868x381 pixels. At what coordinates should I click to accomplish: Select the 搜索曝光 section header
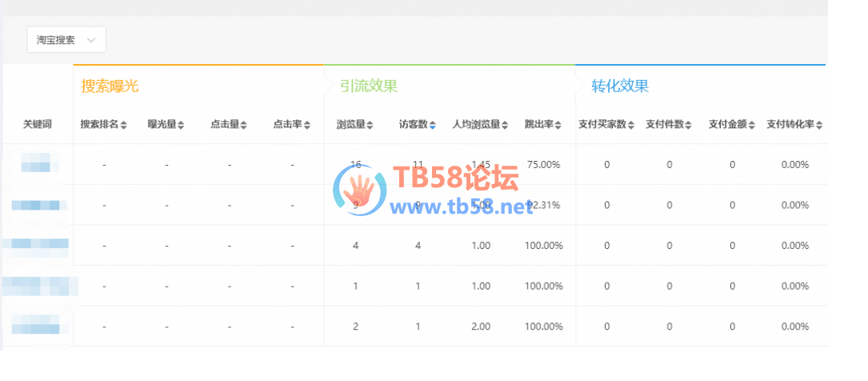pyautogui.click(x=115, y=86)
